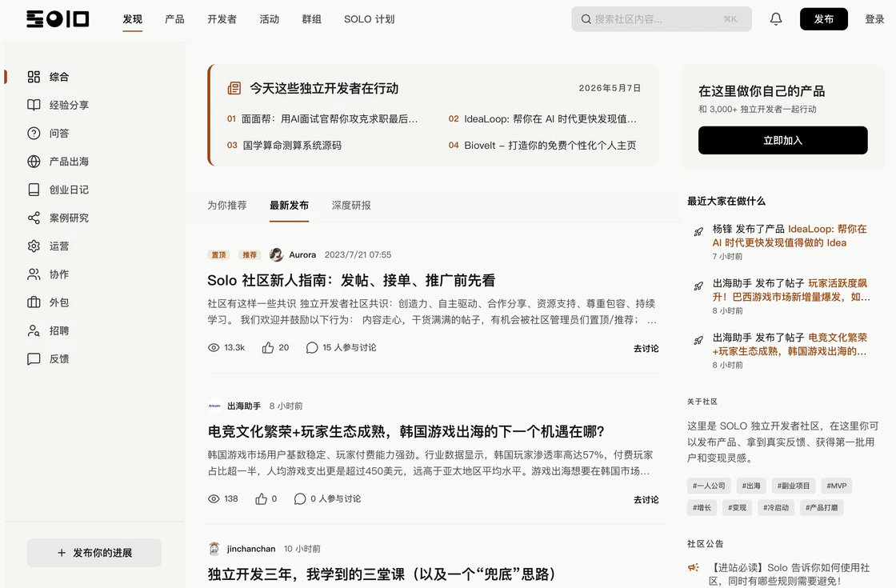
Task: Click the comment icon with 0 人参与讨论
Action: [x=299, y=499]
